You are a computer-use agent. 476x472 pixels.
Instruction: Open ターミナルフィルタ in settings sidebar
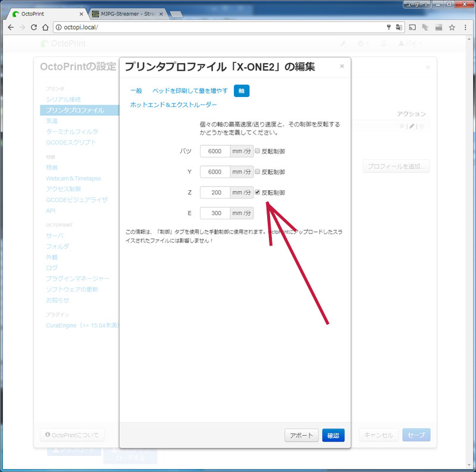coord(72,131)
